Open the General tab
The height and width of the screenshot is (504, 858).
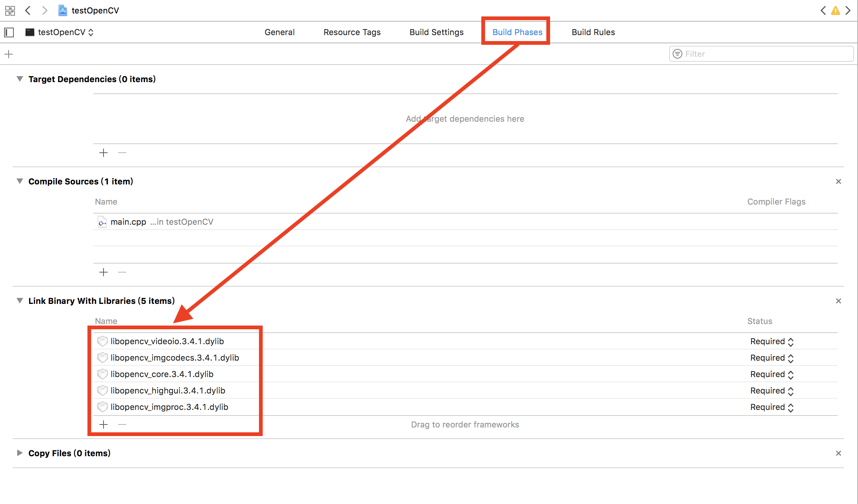(x=280, y=32)
